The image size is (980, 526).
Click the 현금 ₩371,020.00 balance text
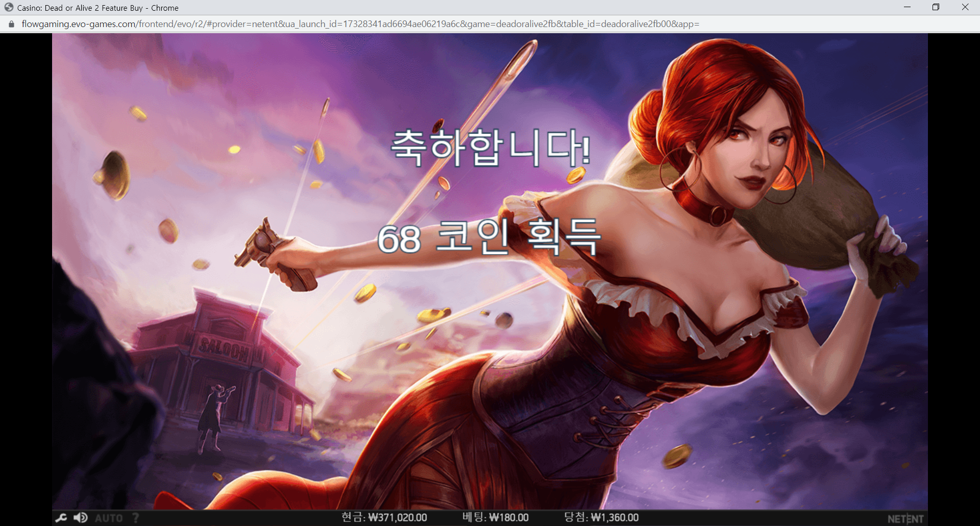click(384, 517)
